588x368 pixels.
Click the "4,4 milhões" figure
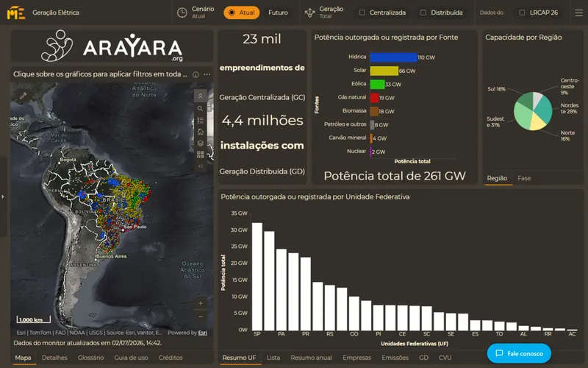262,121
